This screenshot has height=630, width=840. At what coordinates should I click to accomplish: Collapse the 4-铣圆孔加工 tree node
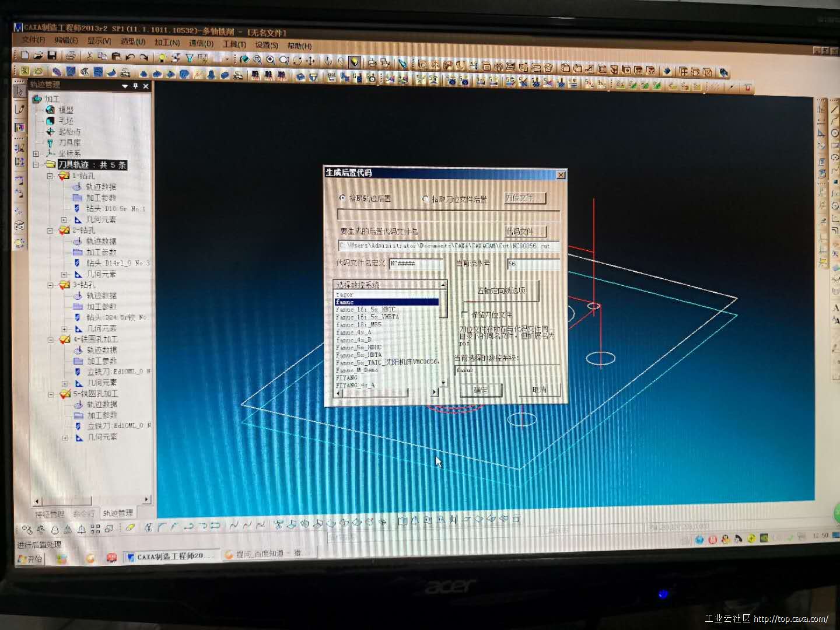pyautogui.click(x=51, y=339)
